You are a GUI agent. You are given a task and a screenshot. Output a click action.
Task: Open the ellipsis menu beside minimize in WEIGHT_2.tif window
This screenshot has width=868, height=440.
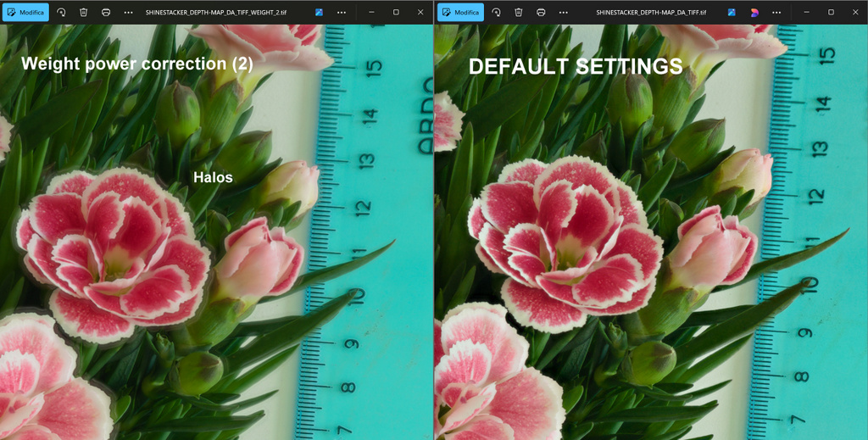pyautogui.click(x=342, y=12)
